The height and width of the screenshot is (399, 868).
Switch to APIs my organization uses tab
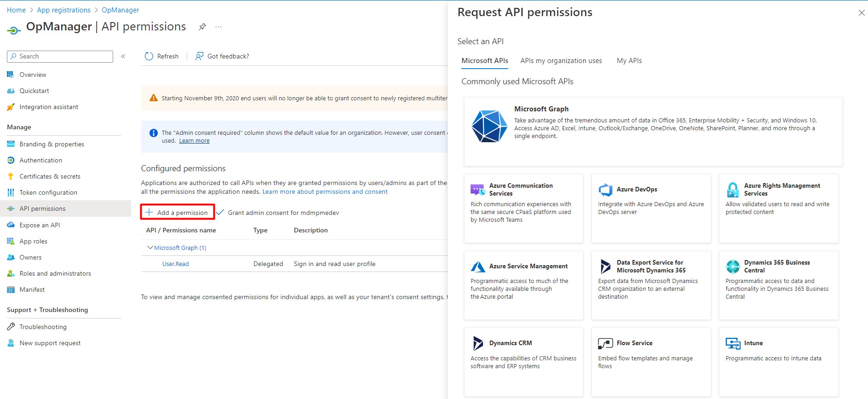pyautogui.click(x=561, y=61)
